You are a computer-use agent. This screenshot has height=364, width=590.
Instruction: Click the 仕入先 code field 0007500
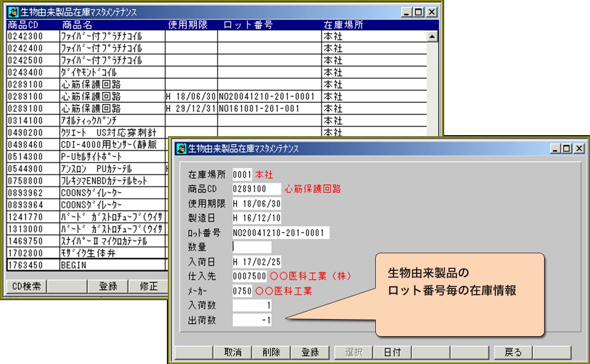point(249,277)
